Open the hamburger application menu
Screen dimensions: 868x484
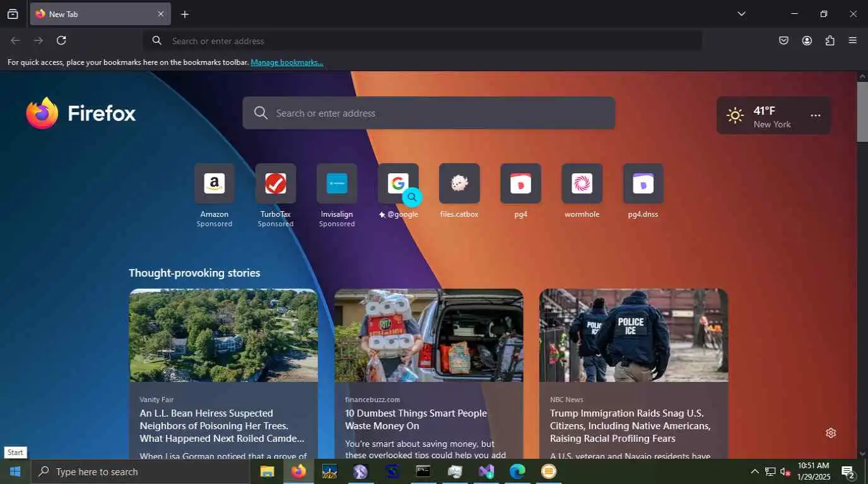coord(853,40)
